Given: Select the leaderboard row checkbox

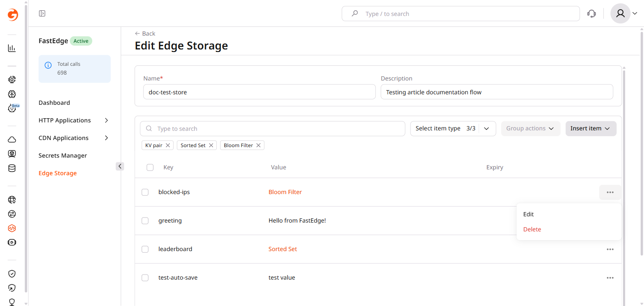Looking at the screenshot, I should (x=145, y=249).
